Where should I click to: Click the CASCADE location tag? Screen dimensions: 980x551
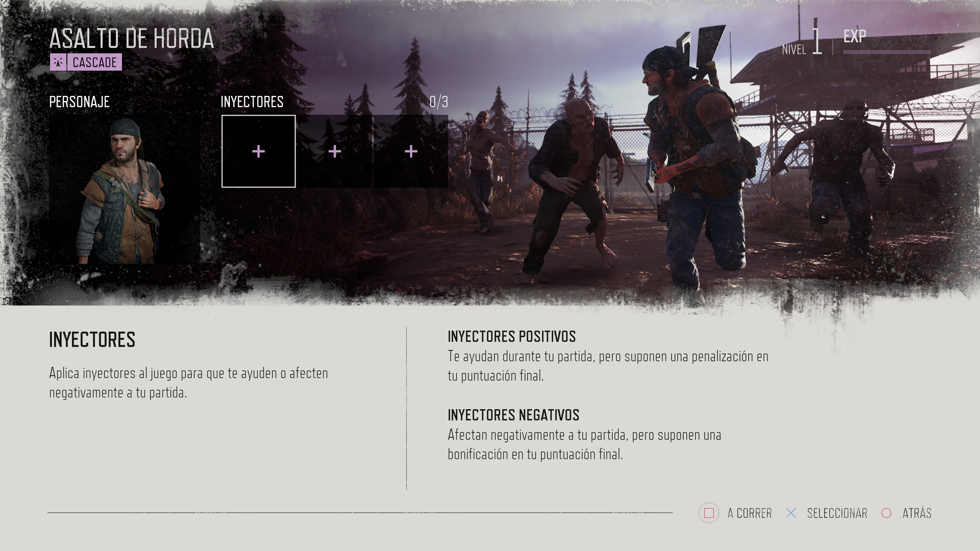tap(95, 62)
